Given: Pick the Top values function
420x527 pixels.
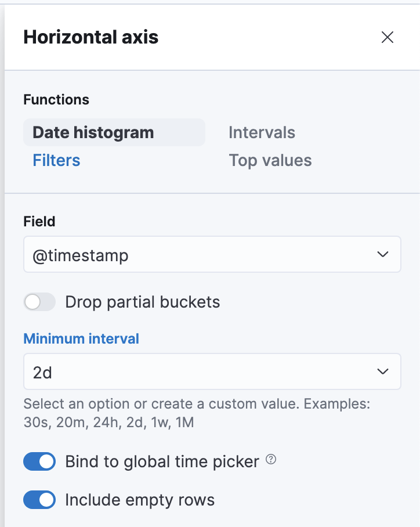Looking at the screenshot, I should [x=270, y=160].
